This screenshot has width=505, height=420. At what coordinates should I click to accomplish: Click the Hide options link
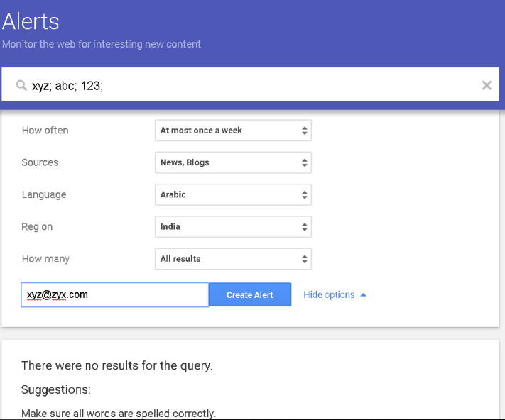335,295
